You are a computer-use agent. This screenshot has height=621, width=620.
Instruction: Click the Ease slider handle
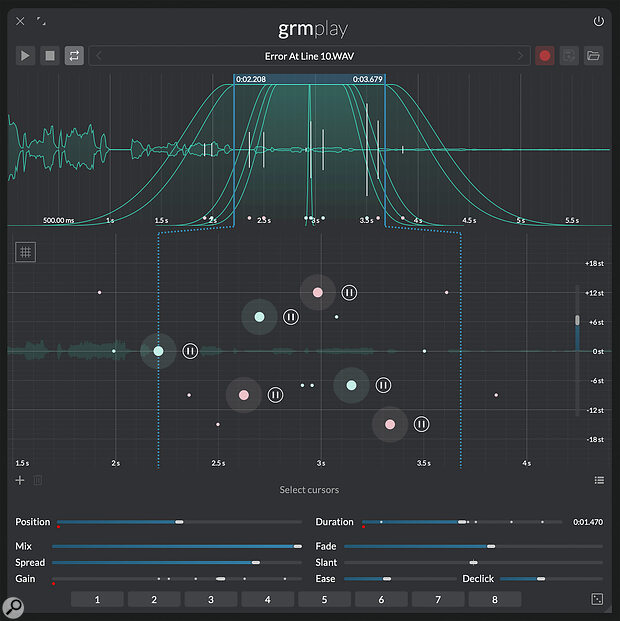tap(387, 579)
